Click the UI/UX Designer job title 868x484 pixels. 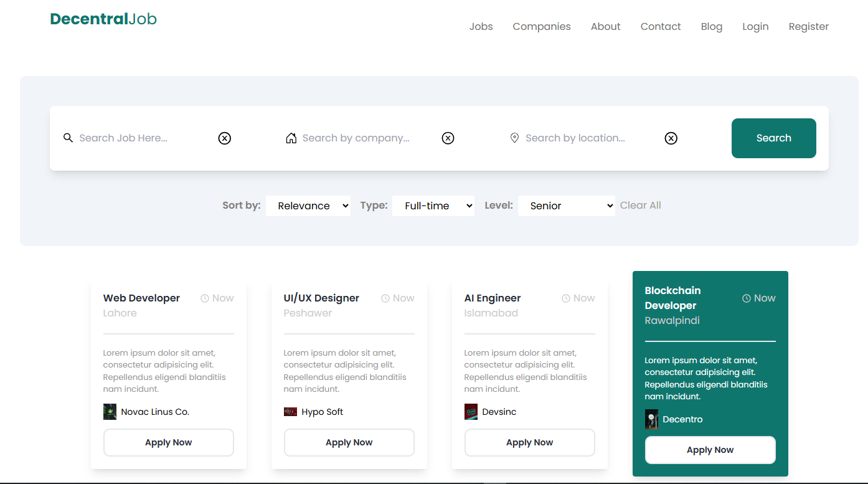[321, 298]
